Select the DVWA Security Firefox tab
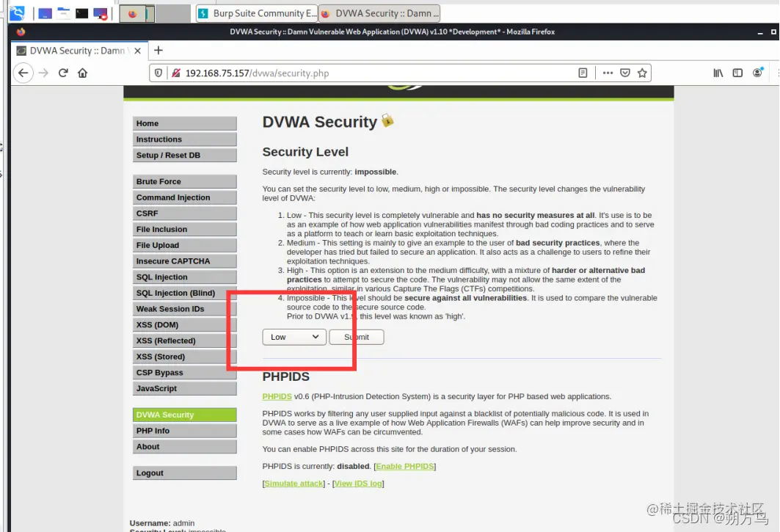Image resolution: width=780 pixels, height=532 pixels. [x=78, y=51]
